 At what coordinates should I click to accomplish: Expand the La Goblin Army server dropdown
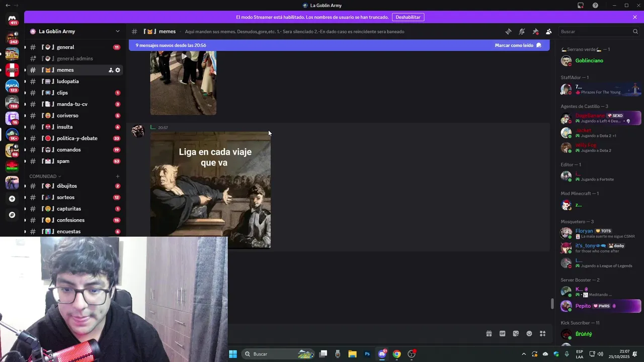pos(118,31)
